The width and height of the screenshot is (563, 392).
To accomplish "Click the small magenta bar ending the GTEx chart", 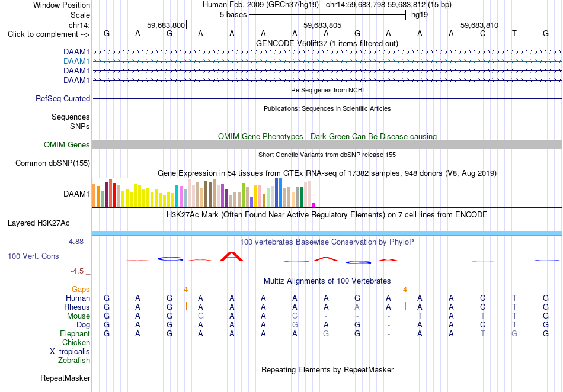I will coord(314,205).
